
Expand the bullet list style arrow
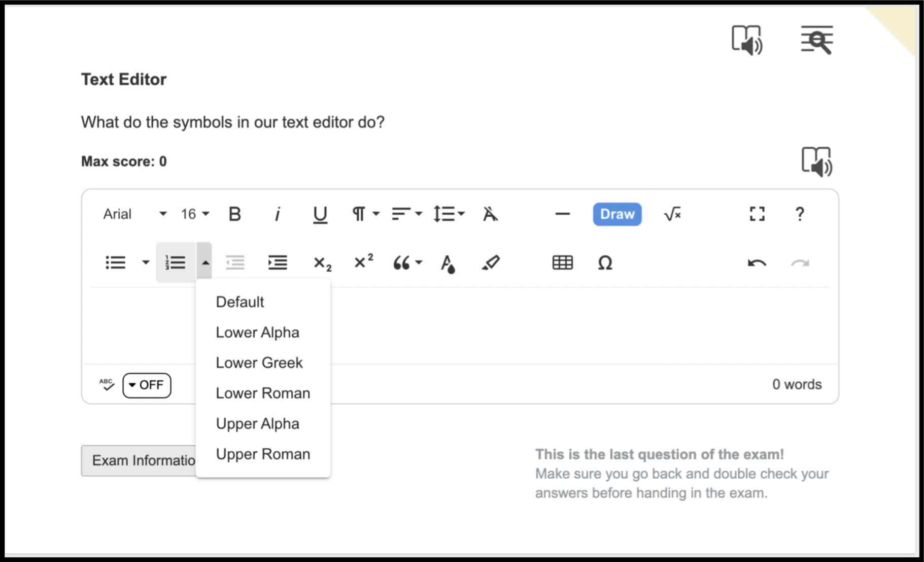146,262
